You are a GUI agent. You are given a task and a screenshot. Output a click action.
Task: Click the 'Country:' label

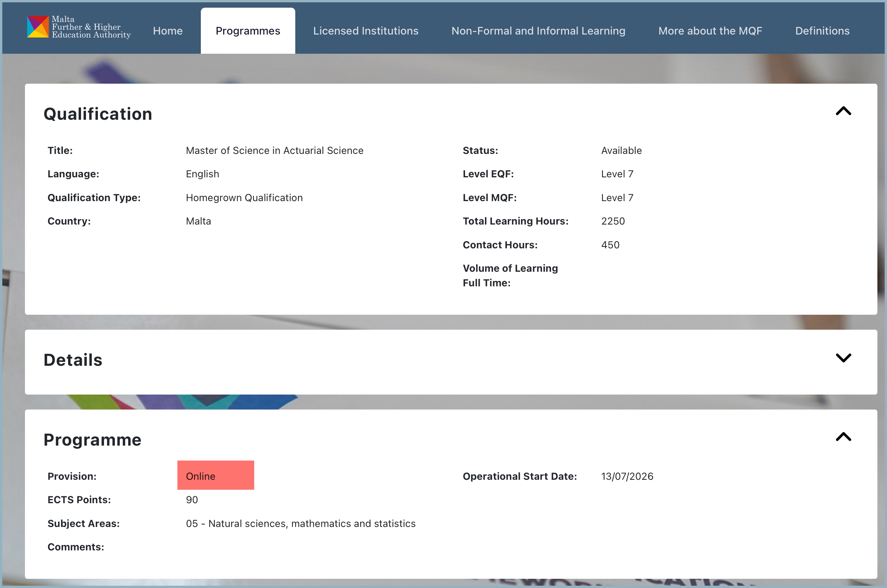[69, 221]
